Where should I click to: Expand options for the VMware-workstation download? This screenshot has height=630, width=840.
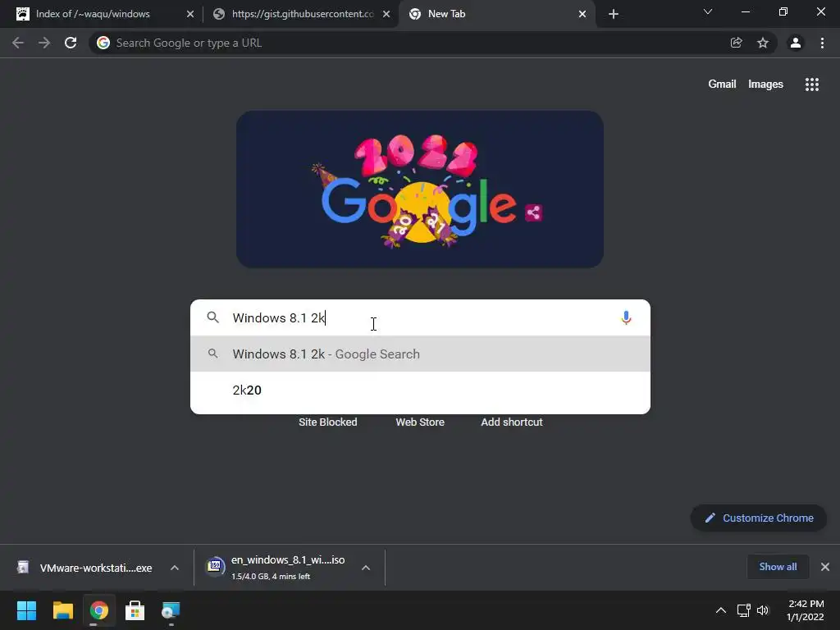click(175, 568)
